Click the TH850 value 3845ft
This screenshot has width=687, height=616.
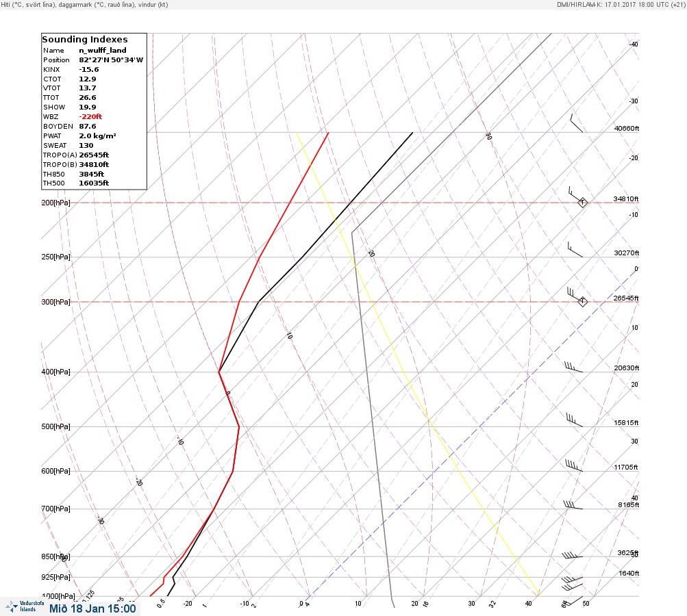(x=91, y=175)
